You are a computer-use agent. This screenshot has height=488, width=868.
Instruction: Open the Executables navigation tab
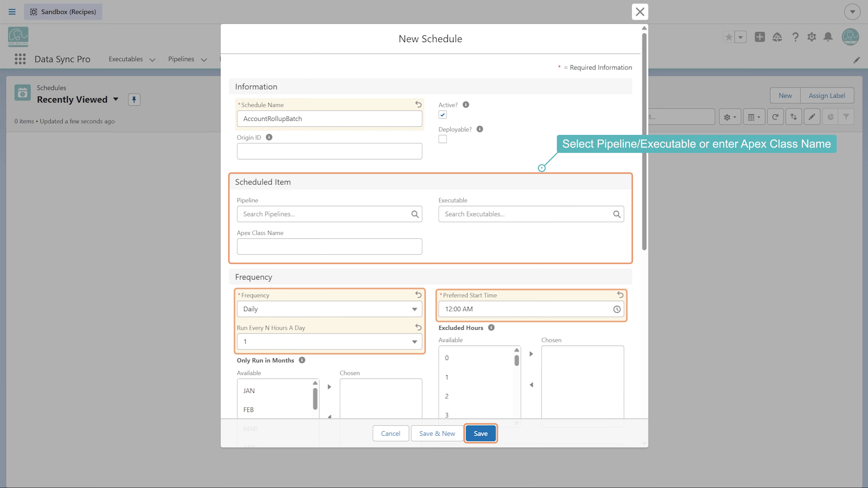tap(126, 59)
